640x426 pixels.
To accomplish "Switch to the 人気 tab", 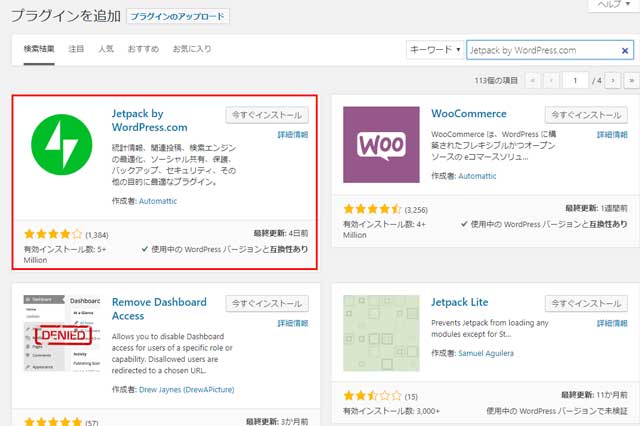I will (x=106, y=49).
